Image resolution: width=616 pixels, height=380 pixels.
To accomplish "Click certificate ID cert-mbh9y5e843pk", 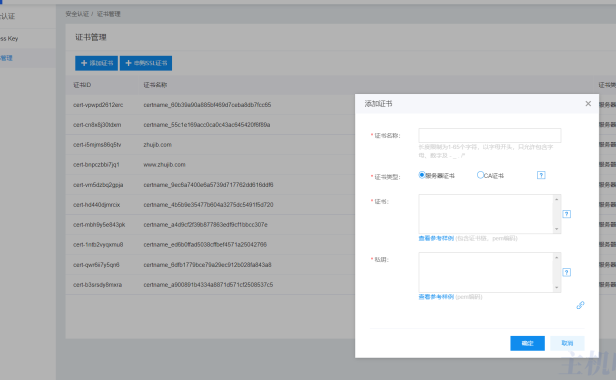I will (99, 225).
